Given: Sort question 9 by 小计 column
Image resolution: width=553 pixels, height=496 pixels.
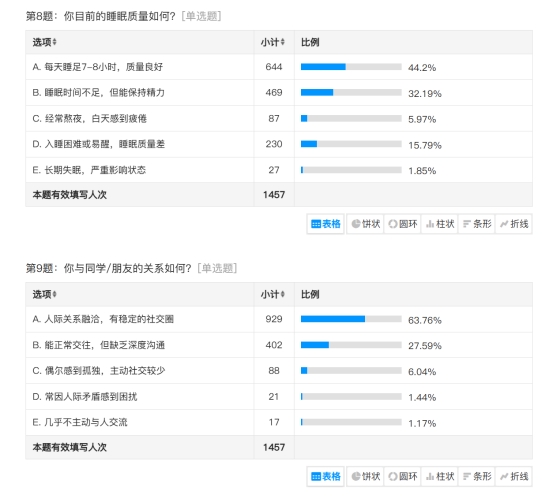Looking at the screenshot, I should 273,294.
